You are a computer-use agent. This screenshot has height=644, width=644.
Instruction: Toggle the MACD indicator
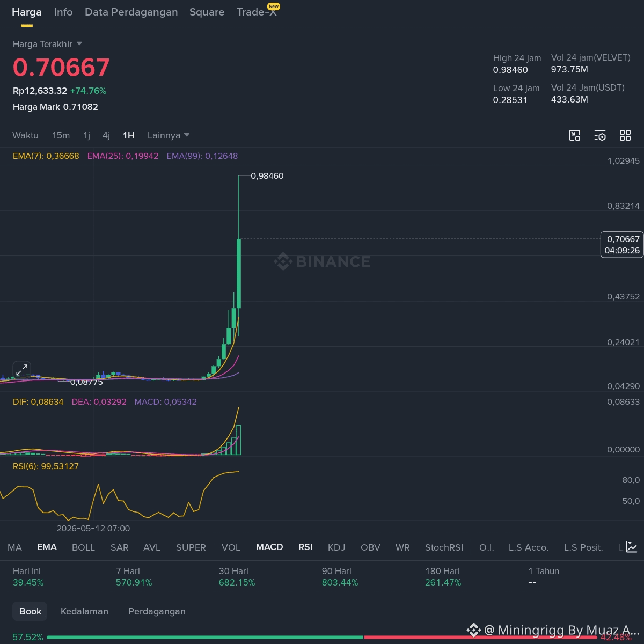(269, 547)
